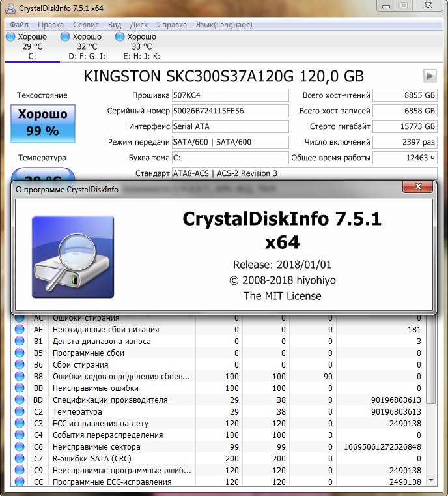The image size is (448, 496).
Task: Click the © 2008-2018 hiyohiyo line
Action: point(282,280)
